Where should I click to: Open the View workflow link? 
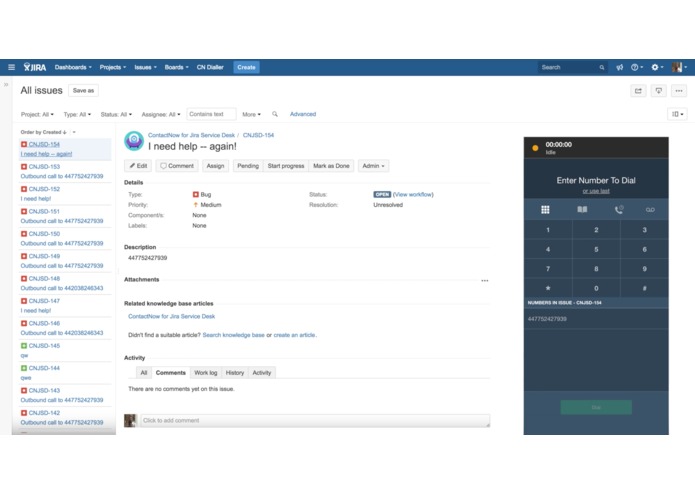click(x=413, y=194)
